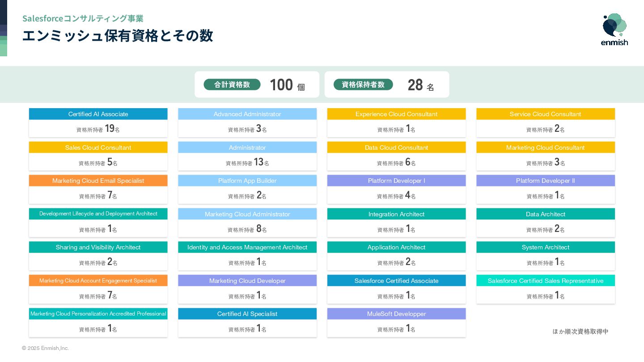Click Identity and Access Management Architect header

tap(247, 247)
